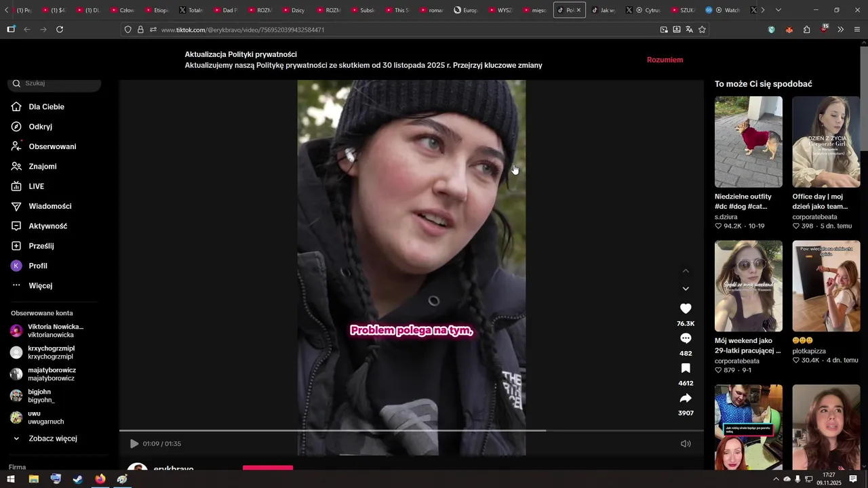Switch to the Europ tab

click(x=466, y=10)
